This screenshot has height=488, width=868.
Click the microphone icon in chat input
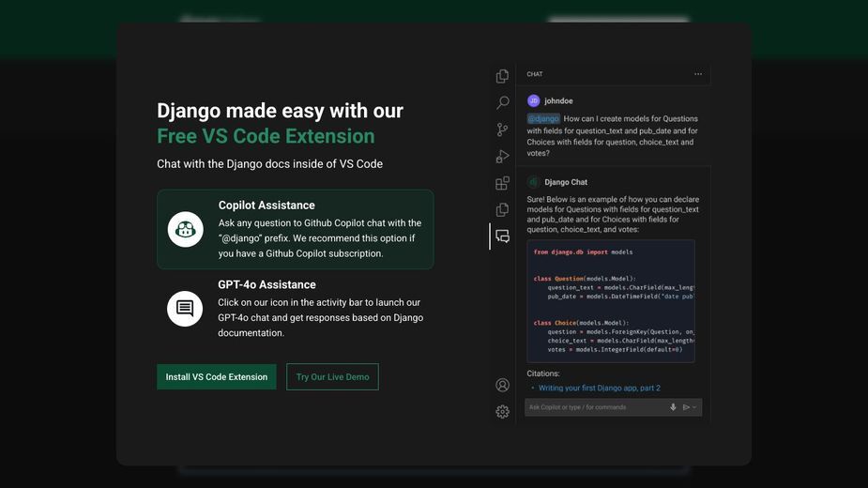[x=673, y=407]
